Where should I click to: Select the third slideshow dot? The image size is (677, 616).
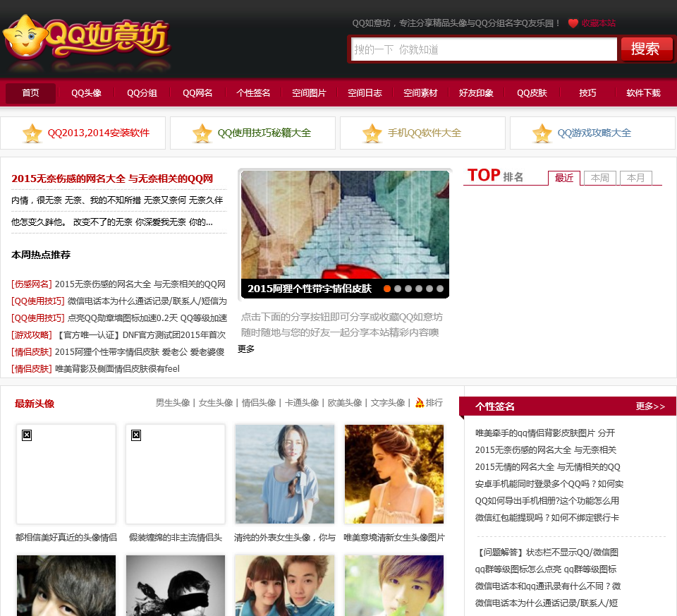pyautogui.click(x=408, y=289)
